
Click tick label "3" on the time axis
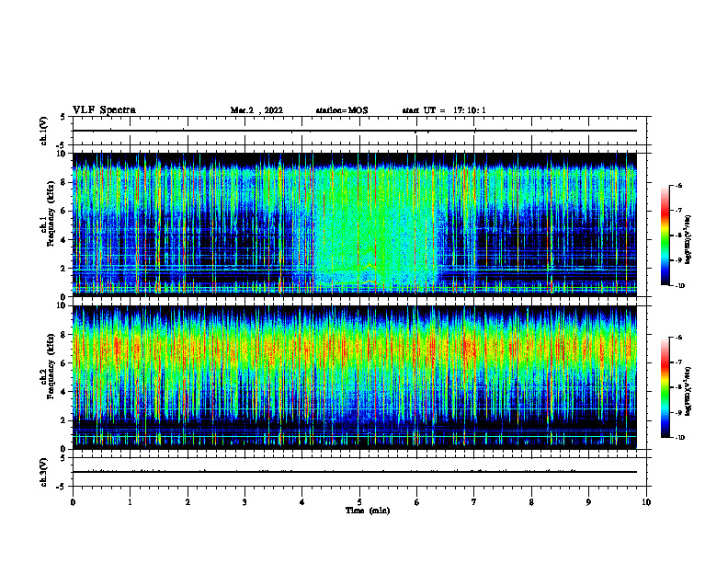tap(245, 502)
